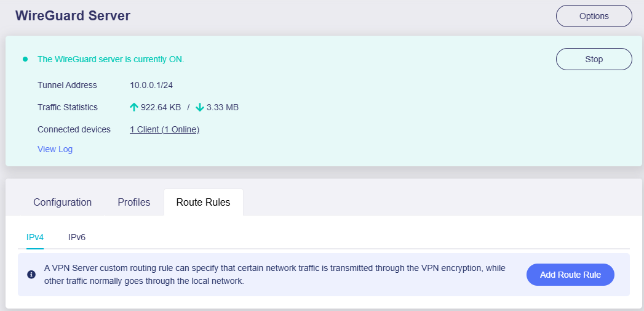Switch to the IPv6 sub-tab
The image size is (644, 311).
[x=77, y=237]
